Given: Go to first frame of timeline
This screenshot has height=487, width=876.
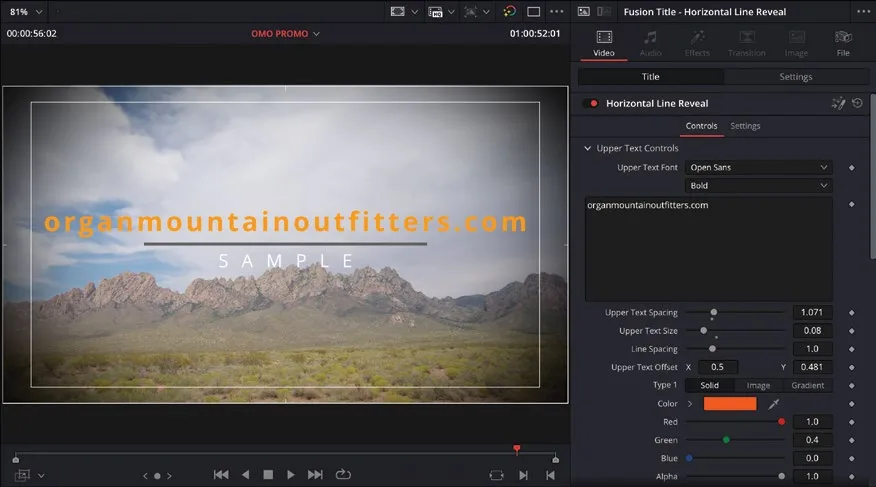Looking at the screenshot, I should coord(221,475).
